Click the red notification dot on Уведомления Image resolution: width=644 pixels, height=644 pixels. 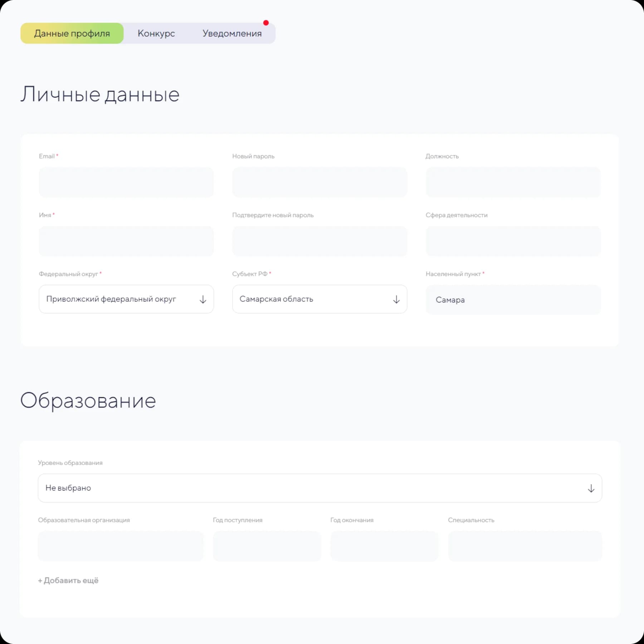coord(266,22)
